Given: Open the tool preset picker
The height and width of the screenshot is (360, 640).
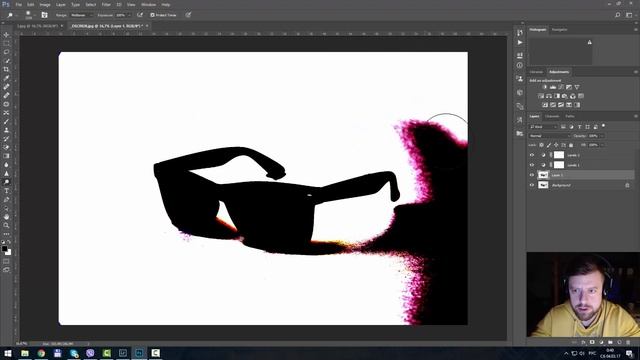Looking at the screenshot, I should coord(11,15).
